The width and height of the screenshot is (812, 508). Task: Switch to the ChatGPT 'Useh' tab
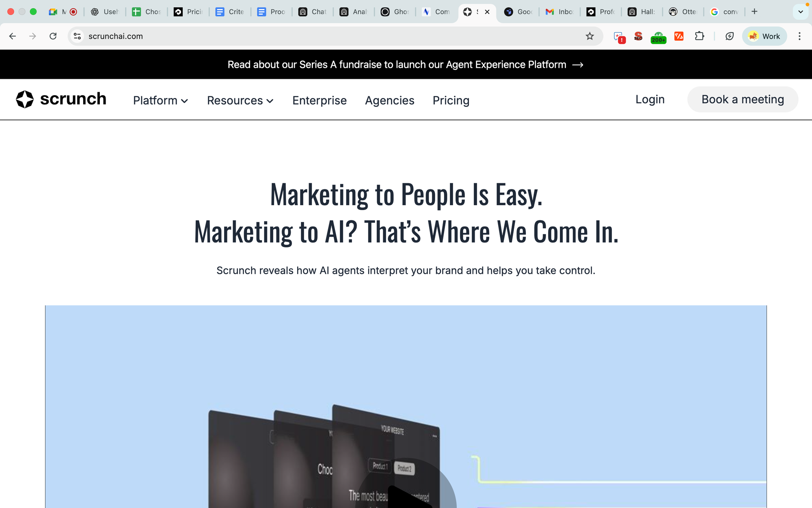(x=105, y=12)
